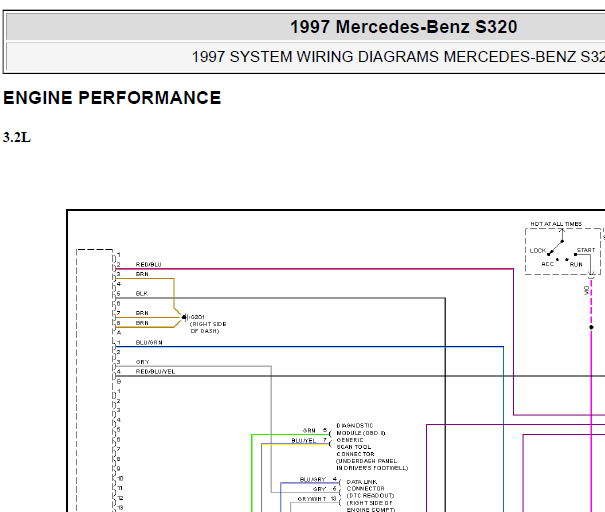This screenshot has height=512, width=605.
Task: Click the 'GRY/WHT' label at pin 13
Action: coord(311,499)
